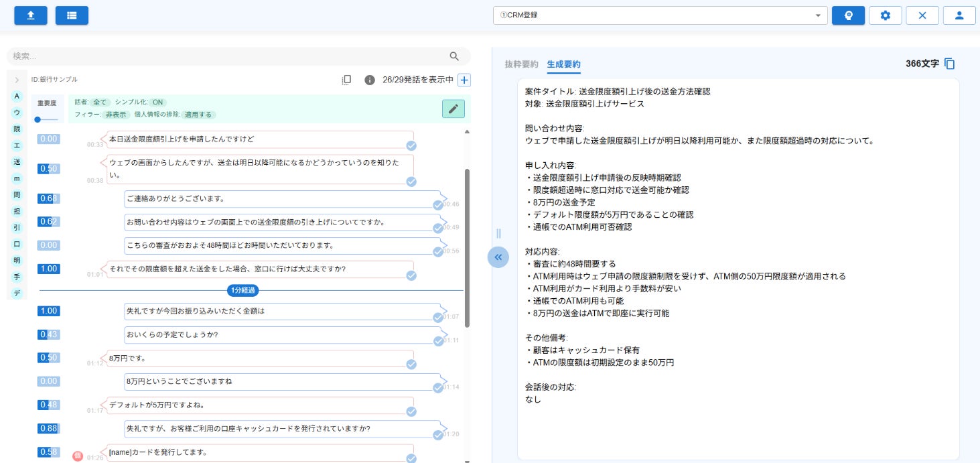Click the 1.00 score for 'それでその限度額'
980x463 pixels.
pos(49,269)
